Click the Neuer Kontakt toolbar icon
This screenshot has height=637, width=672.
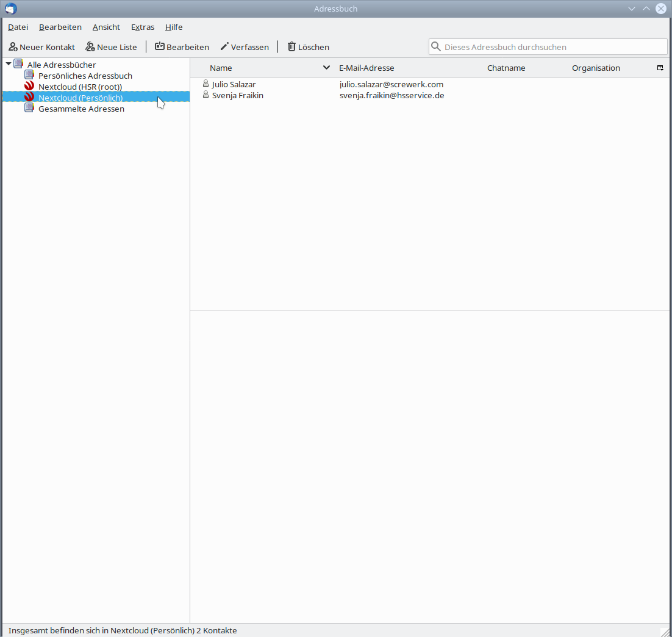(13, 47)
